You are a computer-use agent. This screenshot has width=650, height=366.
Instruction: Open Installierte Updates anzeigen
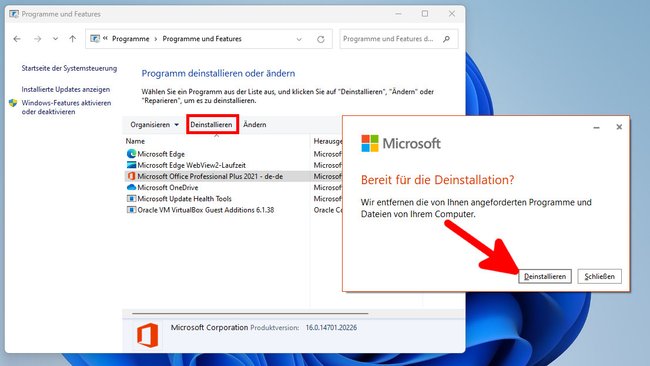click(65, 90)
